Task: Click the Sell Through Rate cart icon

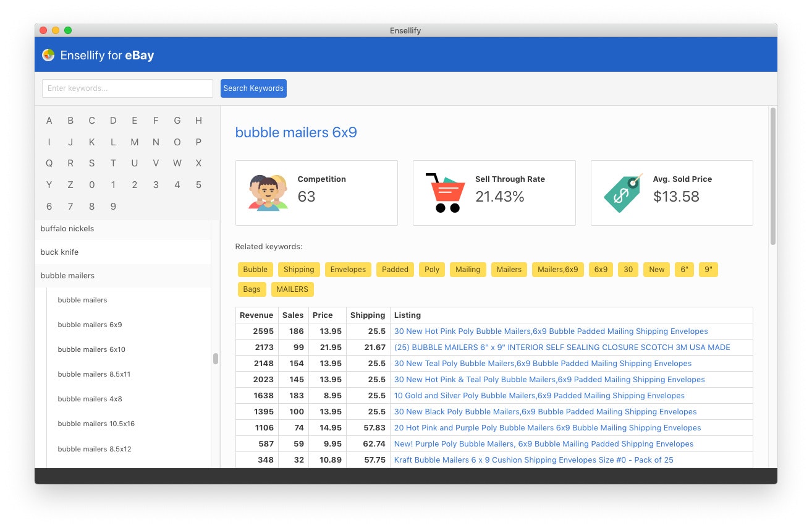Action: pos(446,192)
